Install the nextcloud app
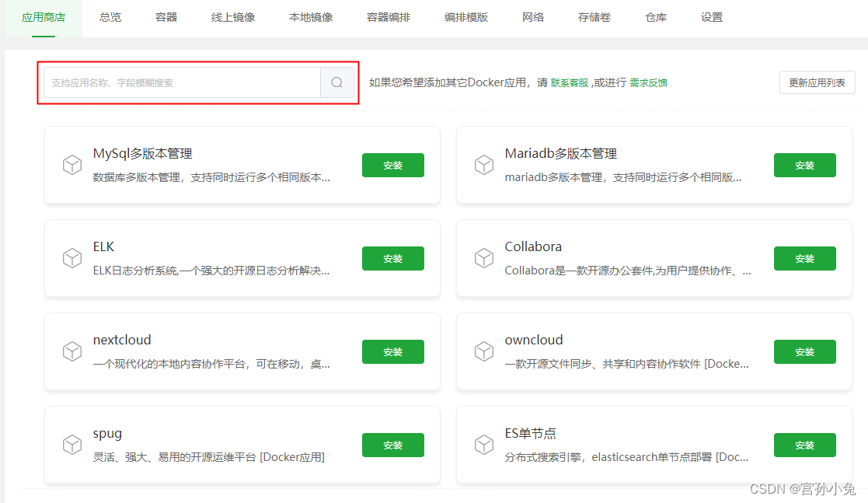This screenshot has height=503, width=868. point(393,351)
